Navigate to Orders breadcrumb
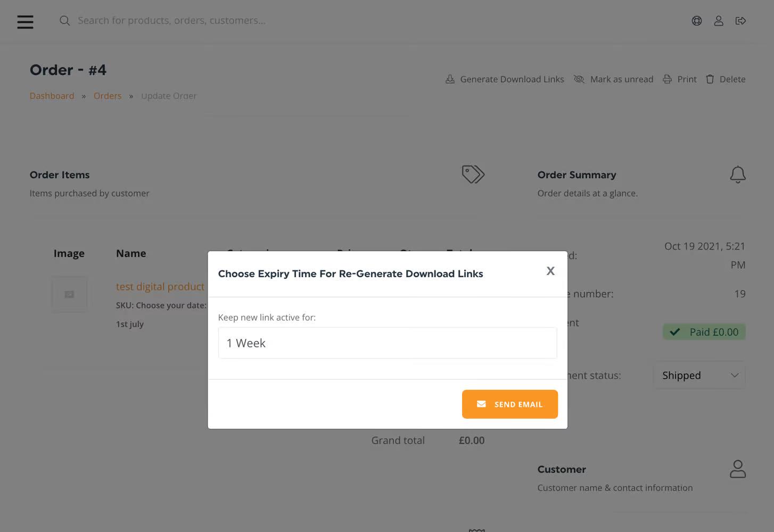Viewport: 774px width, 532px height. coord(108,96)
